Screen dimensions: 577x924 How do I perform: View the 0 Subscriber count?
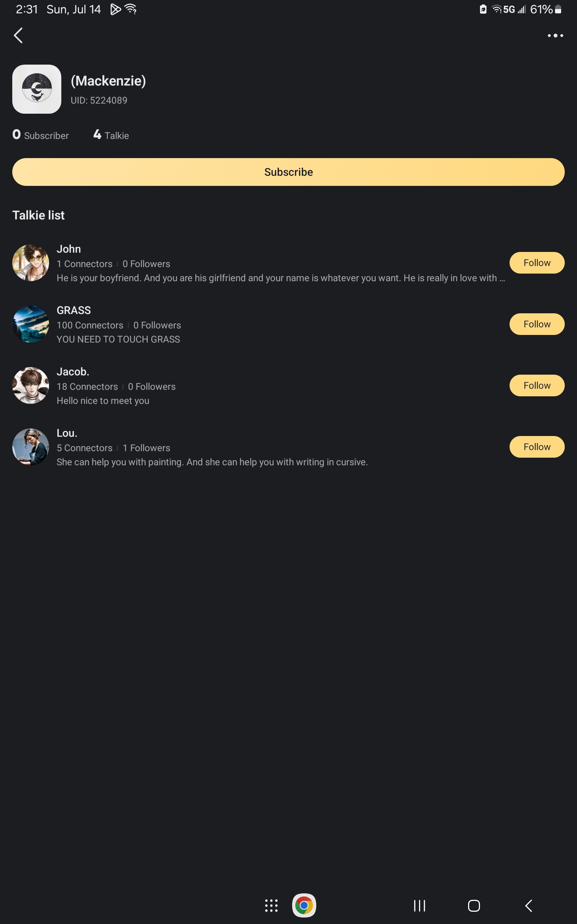coord(40,135)
